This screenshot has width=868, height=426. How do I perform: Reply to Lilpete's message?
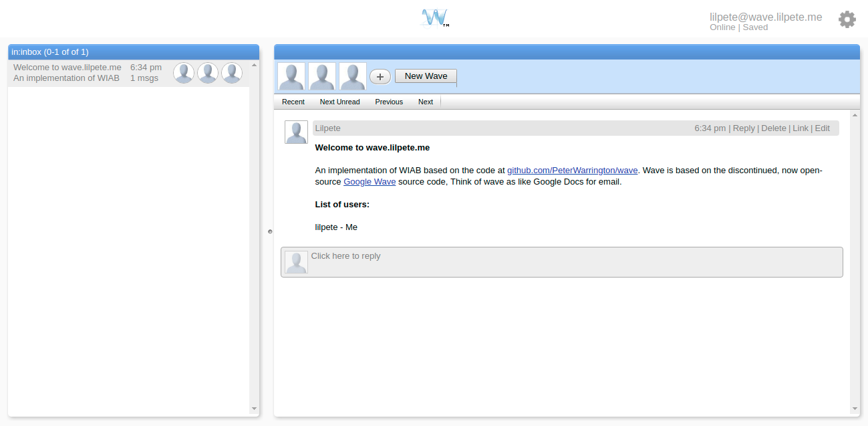(744, 128)
